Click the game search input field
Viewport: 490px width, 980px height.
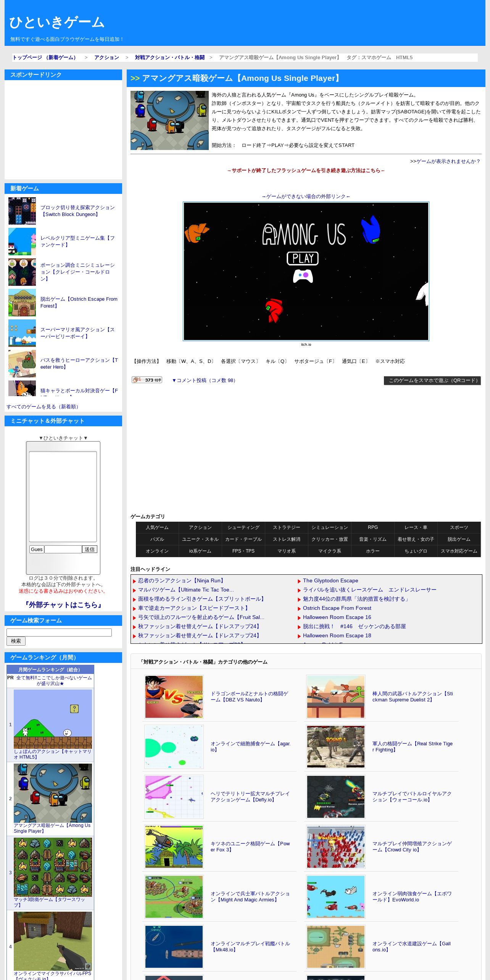pos(59,632)
